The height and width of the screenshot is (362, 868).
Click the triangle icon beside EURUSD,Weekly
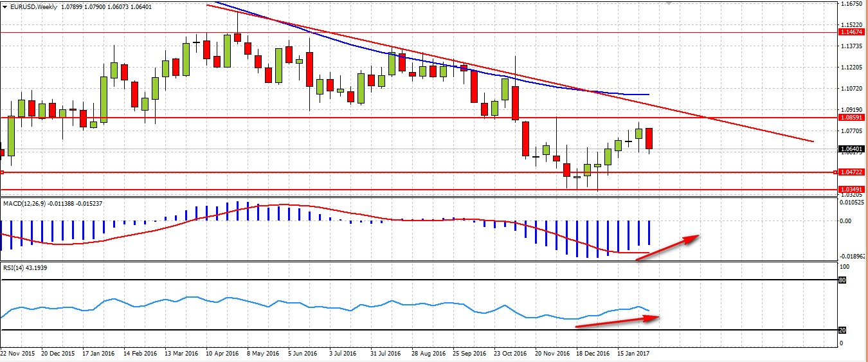pyautogui.click(x=5, y=6)
